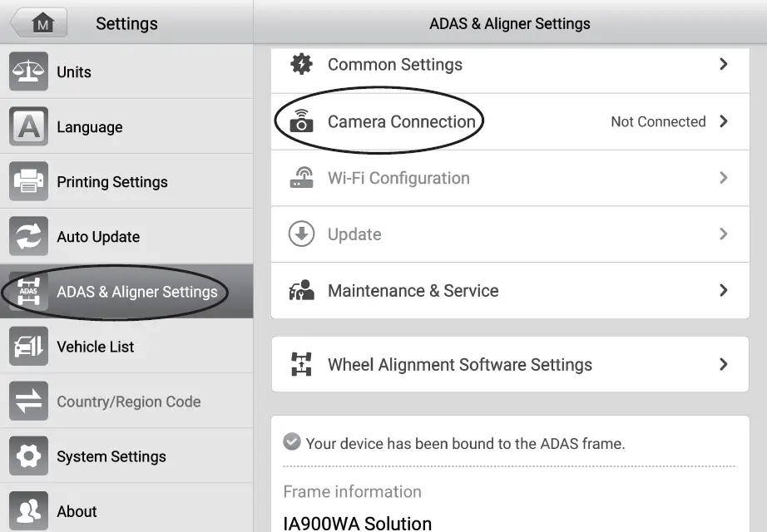Expand Common Settings with its chevron

coord(723,64)
